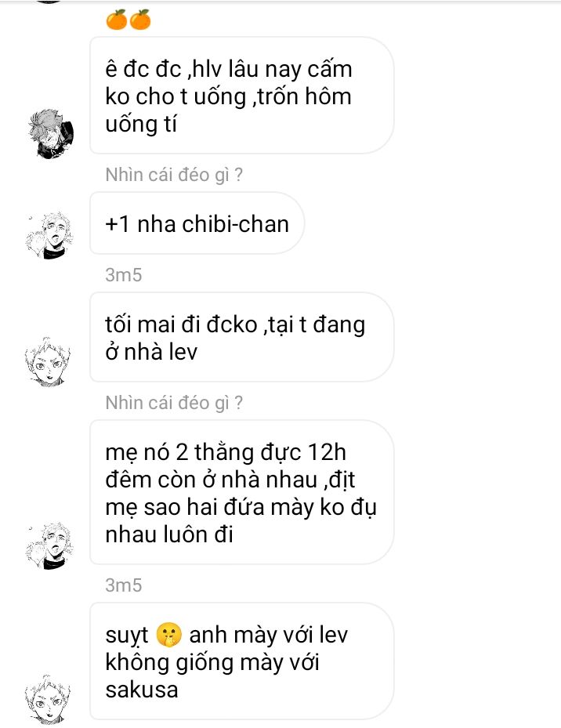The height and width of the screenshot is (728, 561).
Task: Tap the shushing face emoji in last message
Action: [x=168, y=635]
